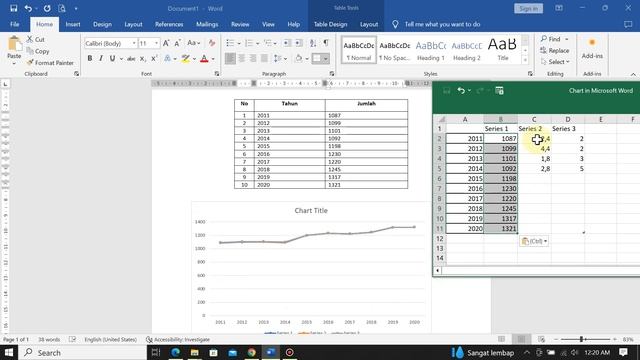Apply strikethrough formatting
Viewport: 640px width, 360px height.
131,59
